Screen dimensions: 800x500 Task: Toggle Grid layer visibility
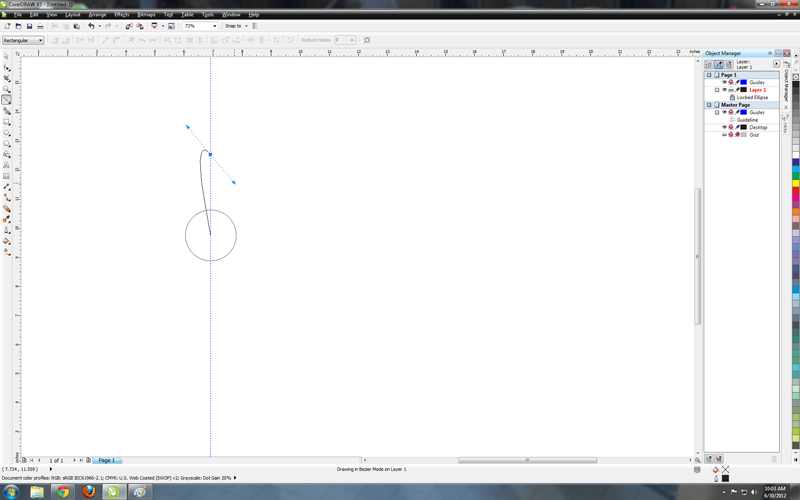click(x=723, y=135)
